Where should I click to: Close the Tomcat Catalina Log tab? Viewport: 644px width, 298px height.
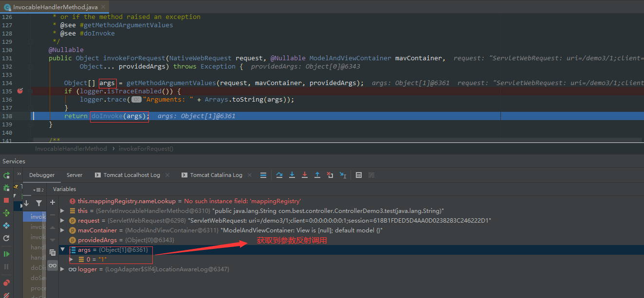click(x=250, y=175)
